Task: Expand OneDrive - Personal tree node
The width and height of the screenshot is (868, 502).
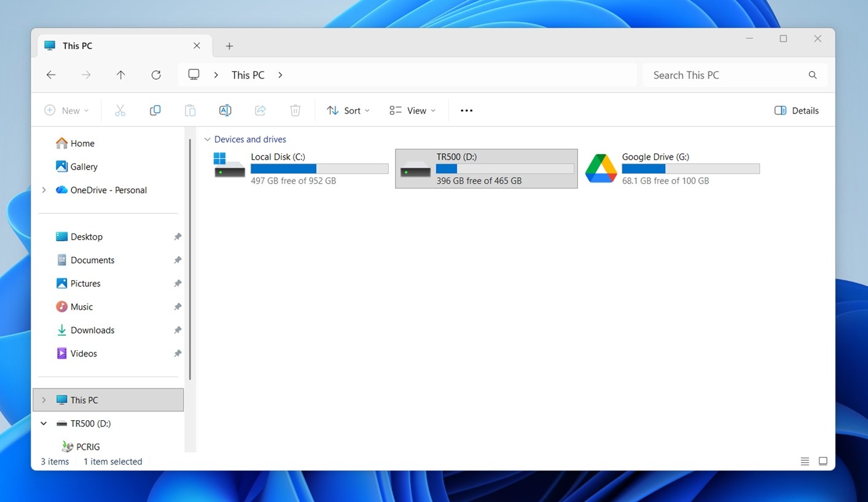Action: point(44,190)
